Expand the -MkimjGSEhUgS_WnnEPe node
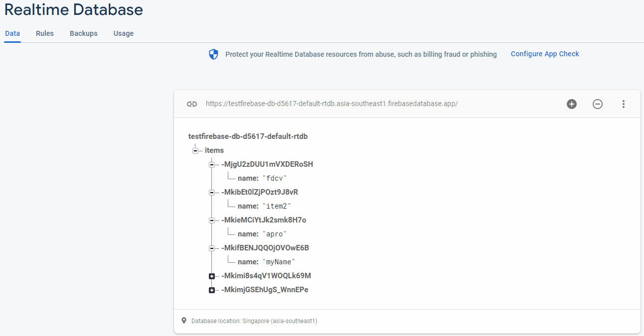This screenshot has height=336, width=644. click(211, 290)
